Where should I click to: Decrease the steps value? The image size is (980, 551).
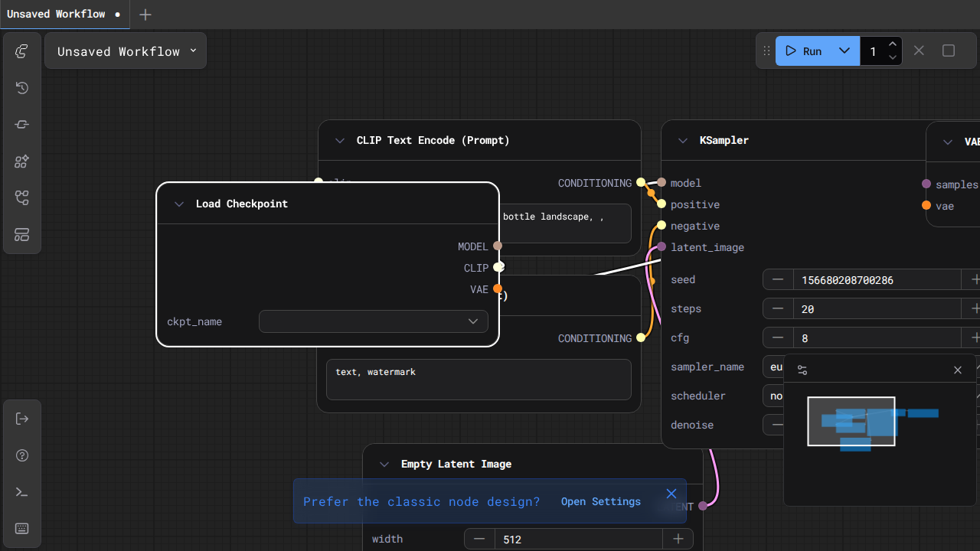pyautogui.click(x=778, y=309)
